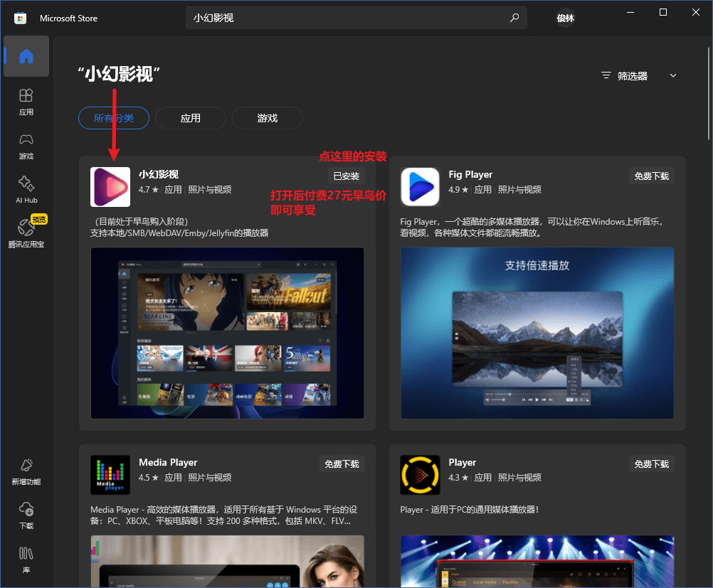Click 免费下载 for the Player app
The height and width of the screenshot is (588, 713).
click(x=651, y=464)
